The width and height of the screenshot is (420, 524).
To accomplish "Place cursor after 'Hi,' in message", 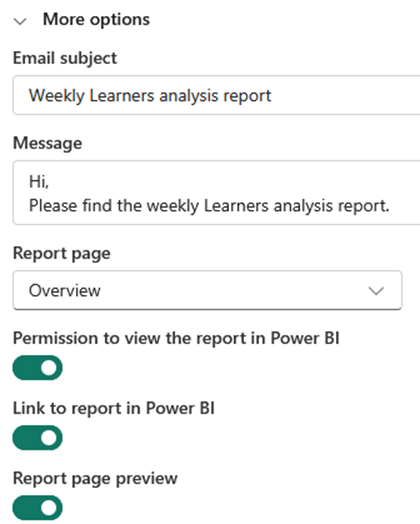I will click(50, 182).
